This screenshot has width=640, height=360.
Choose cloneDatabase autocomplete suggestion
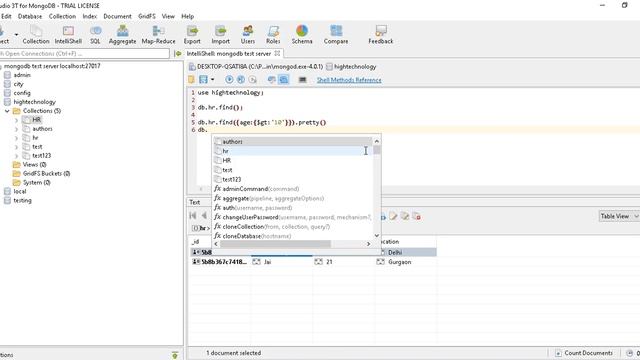click(293, 236)
